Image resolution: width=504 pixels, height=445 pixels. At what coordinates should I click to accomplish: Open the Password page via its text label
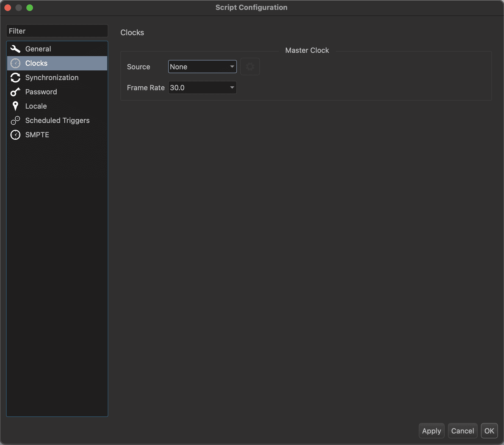[41, 92]
